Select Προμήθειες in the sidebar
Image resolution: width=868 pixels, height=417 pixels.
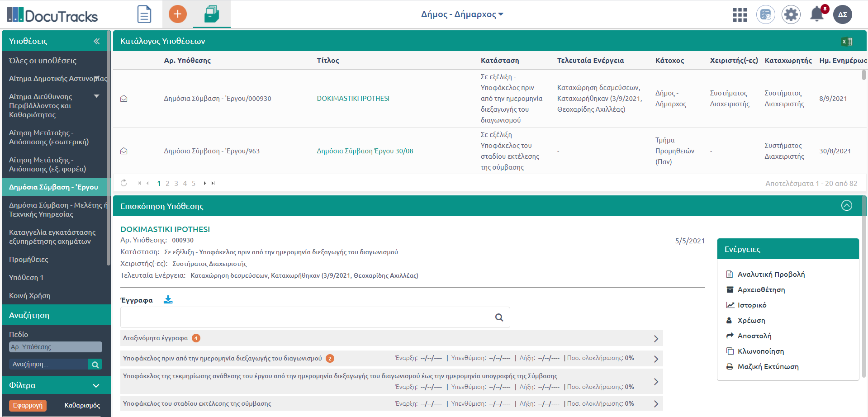pos(28,260)
